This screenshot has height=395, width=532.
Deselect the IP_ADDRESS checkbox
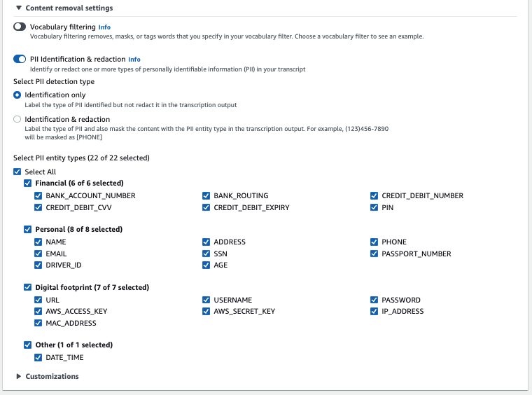coord(374,311)
